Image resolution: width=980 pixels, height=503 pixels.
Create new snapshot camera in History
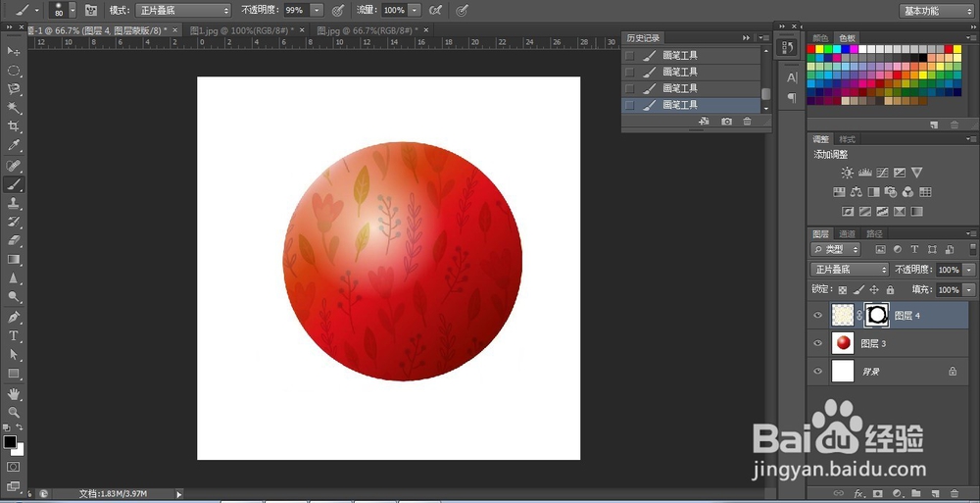pyautogui.click(x=726, y=122)
